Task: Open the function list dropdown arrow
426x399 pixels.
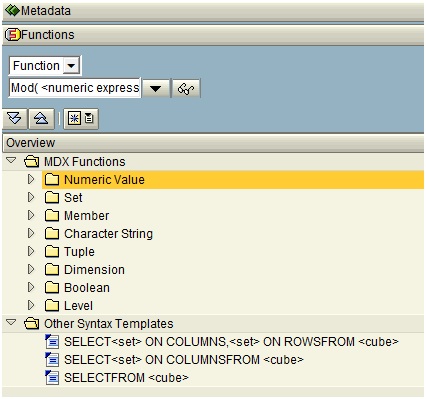Action: pyautogui.click(x=156, y=89)
